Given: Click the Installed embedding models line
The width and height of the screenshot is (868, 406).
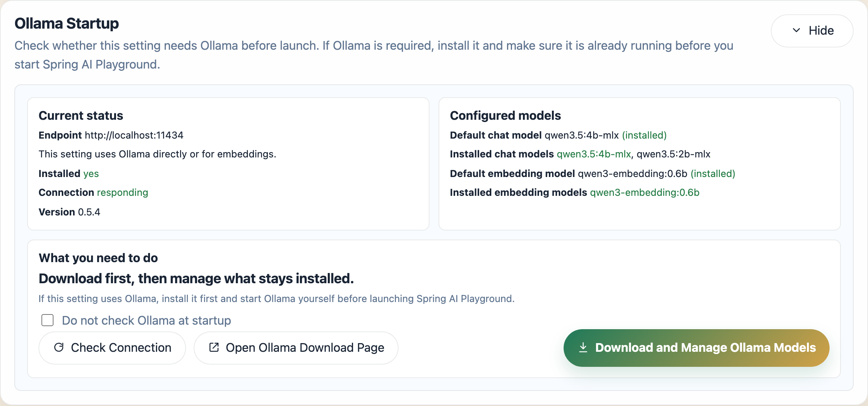Looking at the screenshot, I should [575, 192].
